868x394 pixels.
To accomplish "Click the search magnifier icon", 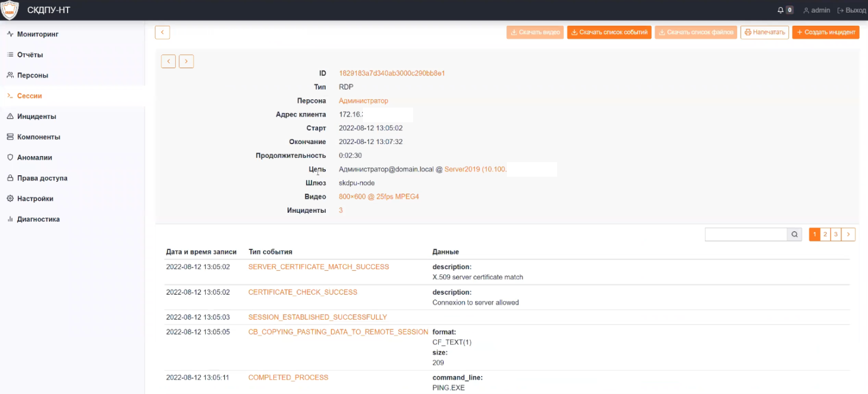I will [794, 234].
